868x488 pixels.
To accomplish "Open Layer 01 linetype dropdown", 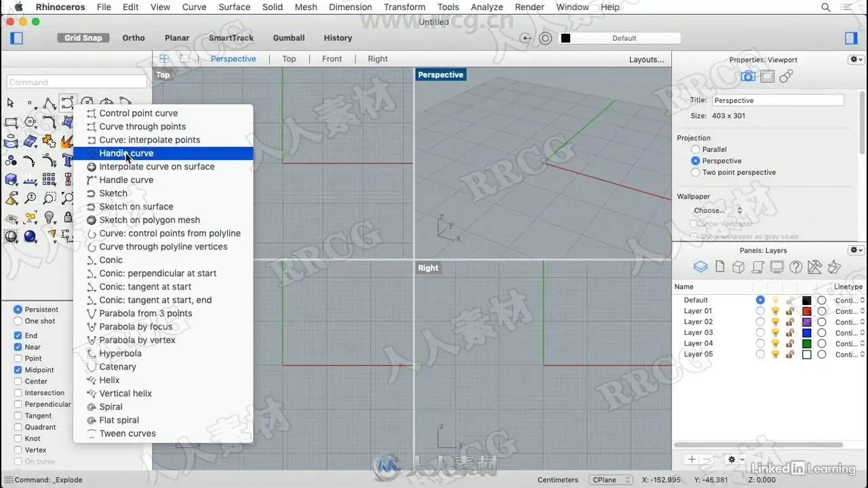I will (849, 311).
